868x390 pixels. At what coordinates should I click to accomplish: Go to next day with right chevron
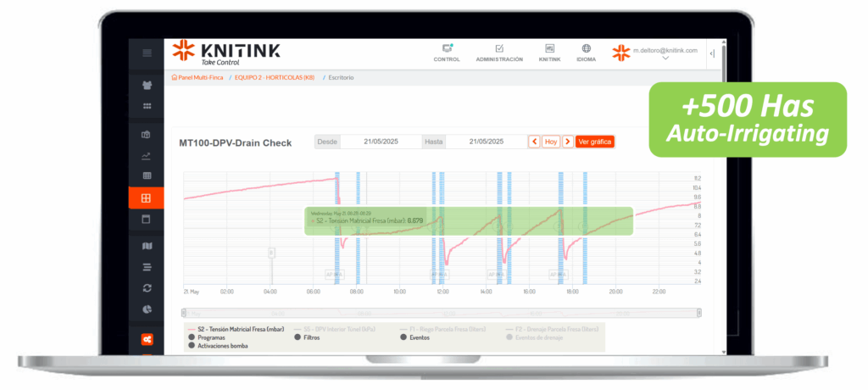tap(568, 142)
